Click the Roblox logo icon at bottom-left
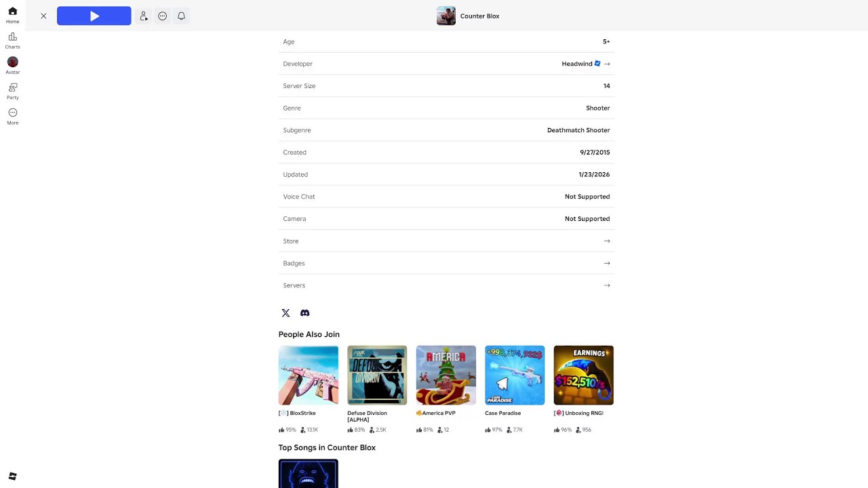 coord(12,476)
